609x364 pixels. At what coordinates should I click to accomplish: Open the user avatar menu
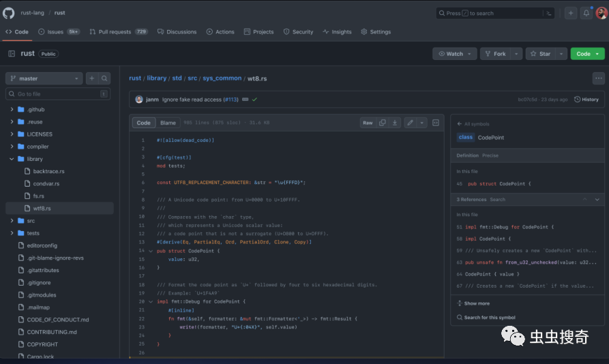[601, 13]
